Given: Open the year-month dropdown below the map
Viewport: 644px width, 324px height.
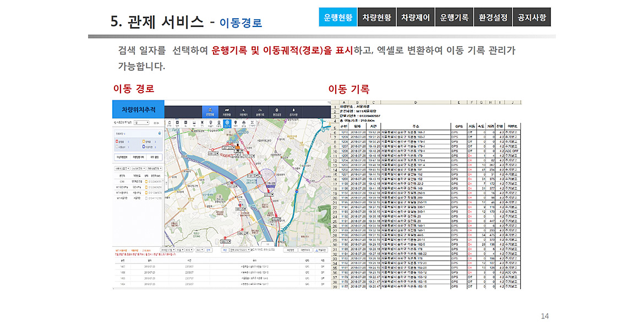Looking at the screenshot, I should [x=167, y=250].
